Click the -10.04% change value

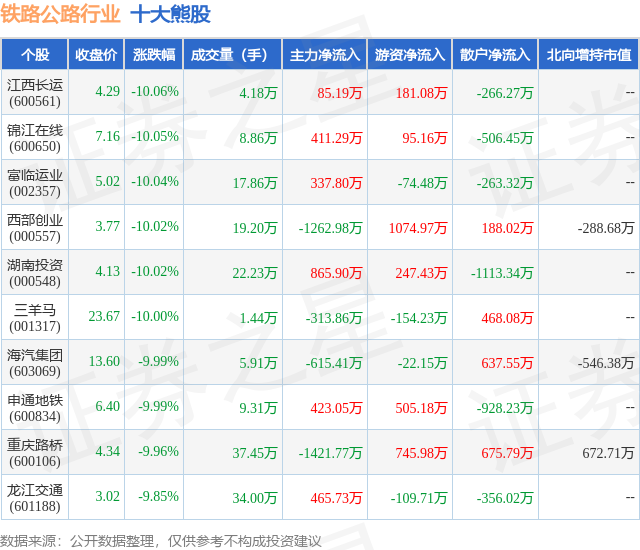pos(155,181)
